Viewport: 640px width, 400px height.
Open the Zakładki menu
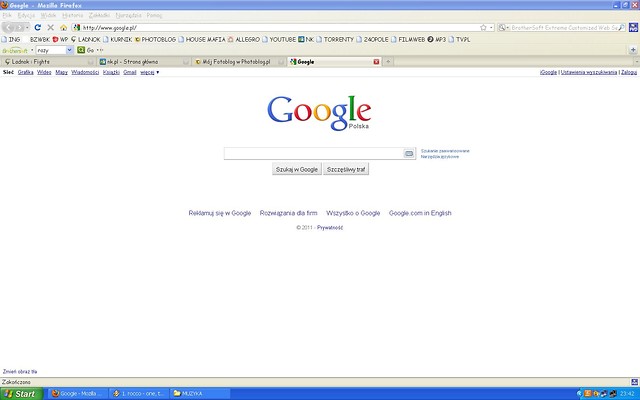pyautogui.click(x=99, y=15)
